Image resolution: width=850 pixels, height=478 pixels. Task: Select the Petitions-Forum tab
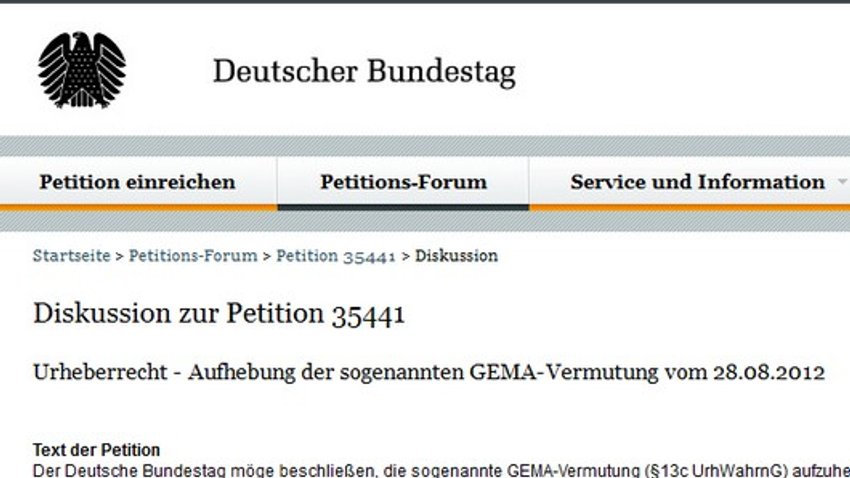coord(403,182)
